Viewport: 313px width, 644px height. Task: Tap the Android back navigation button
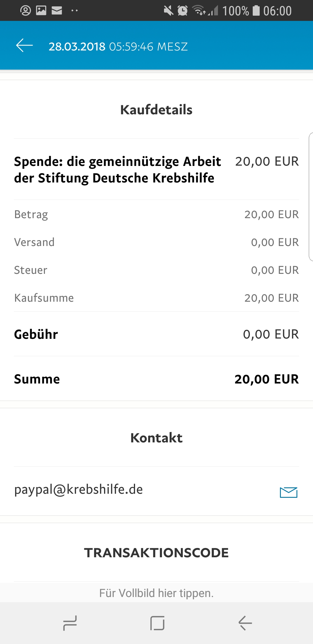(x=245, y=623)
